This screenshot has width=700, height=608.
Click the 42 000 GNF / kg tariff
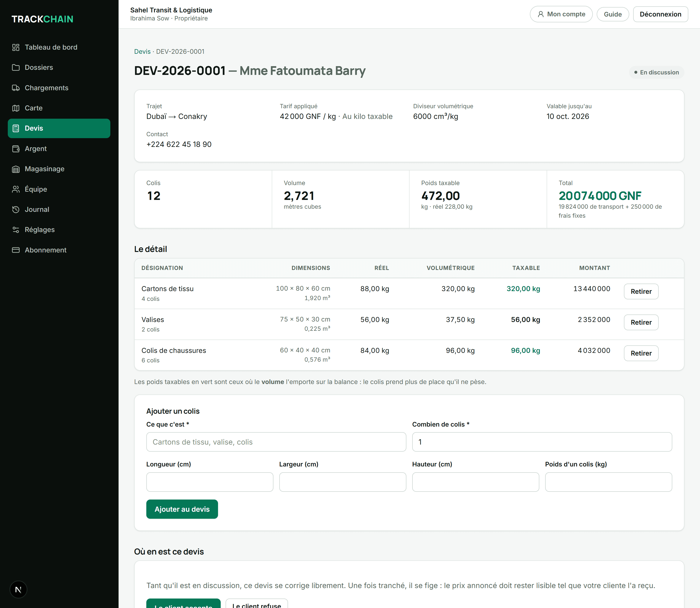(308, 116)
